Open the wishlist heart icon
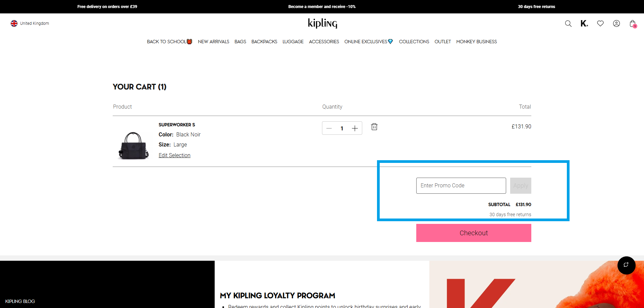The height and width of the screenshot is (308, 644). [600, 23]
